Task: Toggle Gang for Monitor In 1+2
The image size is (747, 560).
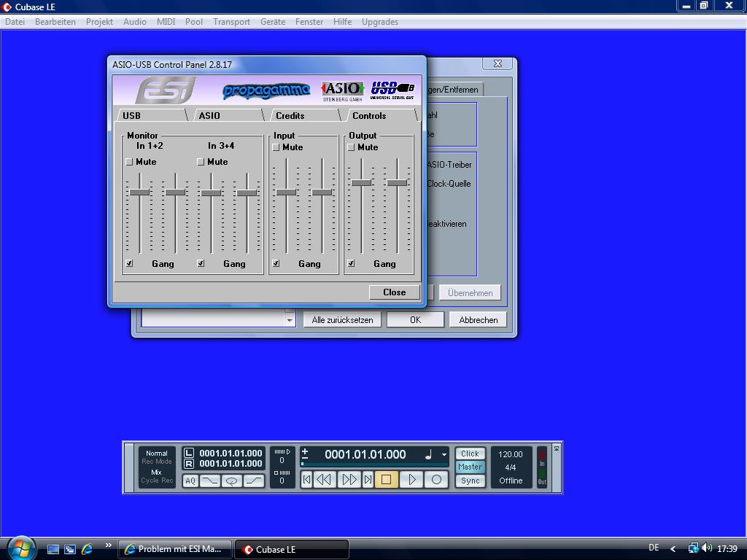Action: tap(129, 263)
